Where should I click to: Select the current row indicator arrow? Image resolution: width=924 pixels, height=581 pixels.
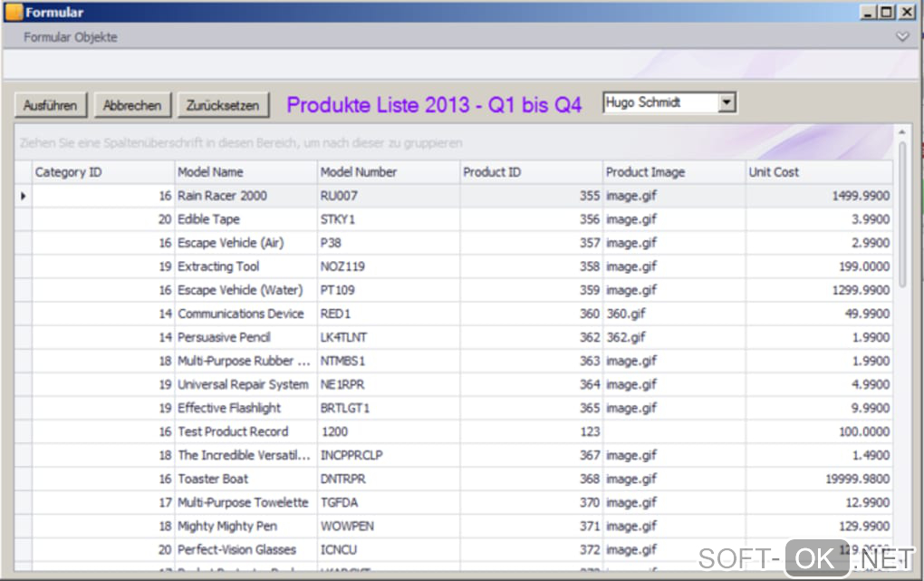[23, 196]
